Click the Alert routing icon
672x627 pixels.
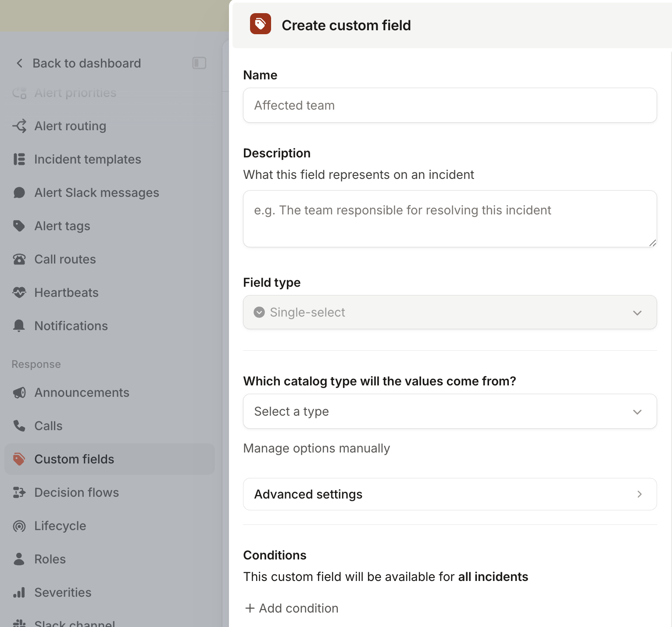(x=19, y=126)
